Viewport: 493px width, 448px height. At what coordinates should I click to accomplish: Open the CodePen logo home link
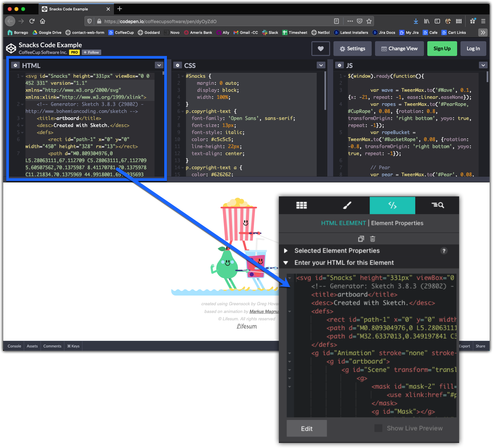[11, 48]
